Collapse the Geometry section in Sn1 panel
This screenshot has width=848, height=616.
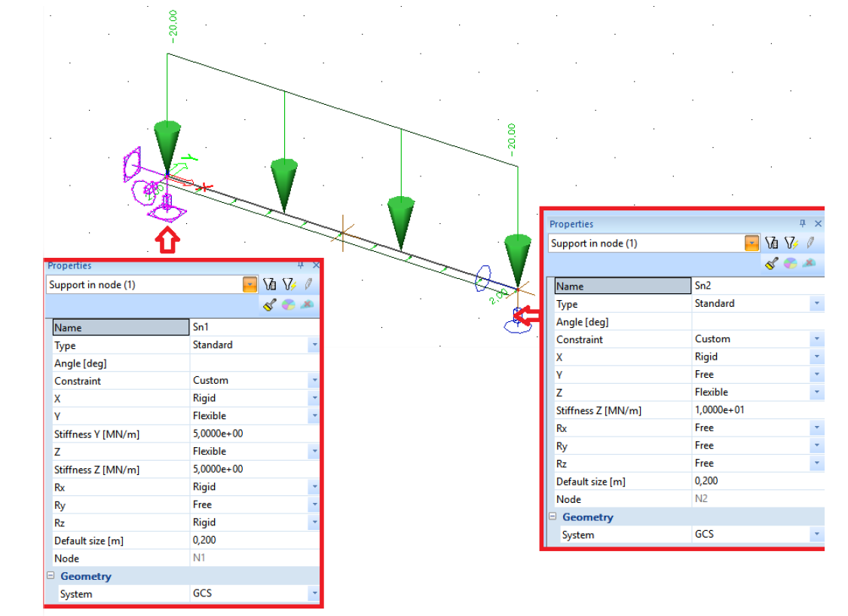[x=51, y=576]
